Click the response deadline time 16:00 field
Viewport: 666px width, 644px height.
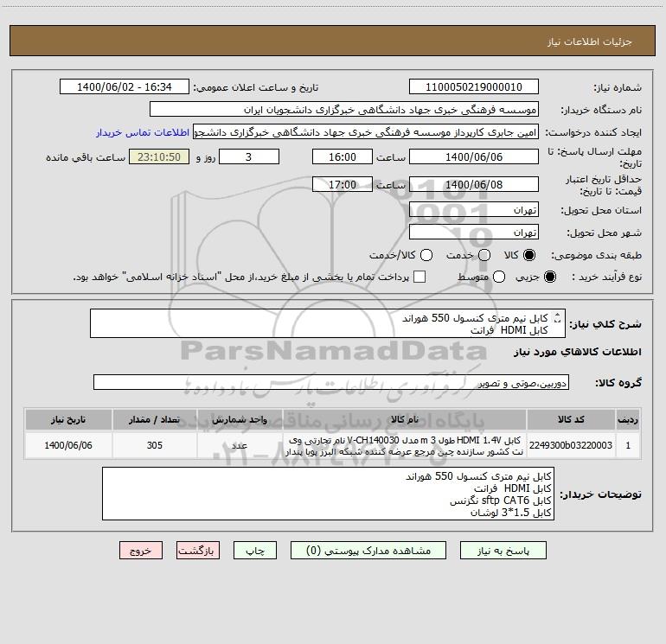(343, 156)
